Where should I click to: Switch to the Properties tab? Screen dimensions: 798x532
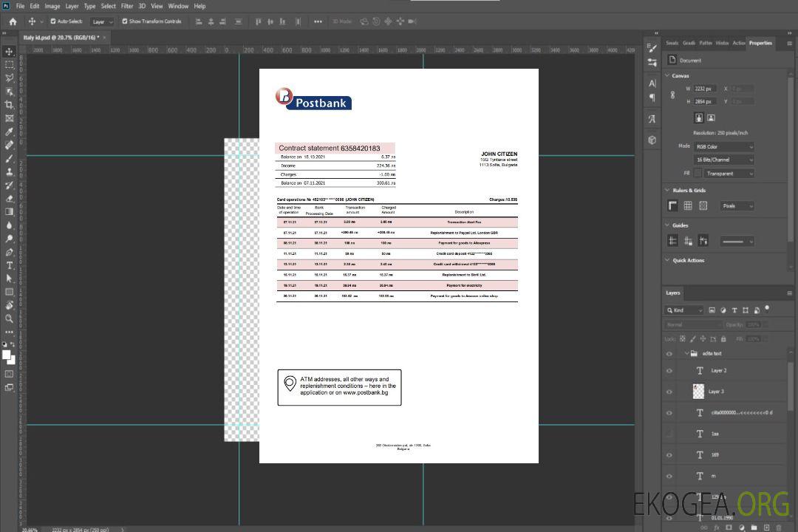click(x=760, y=44)
